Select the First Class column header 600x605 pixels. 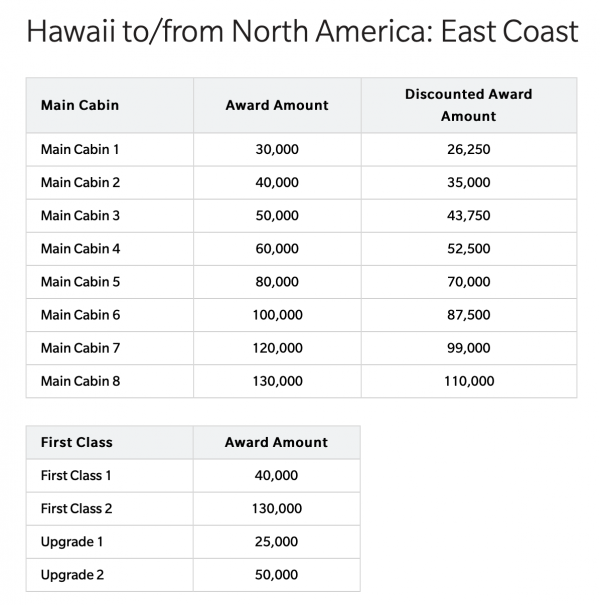77,442
